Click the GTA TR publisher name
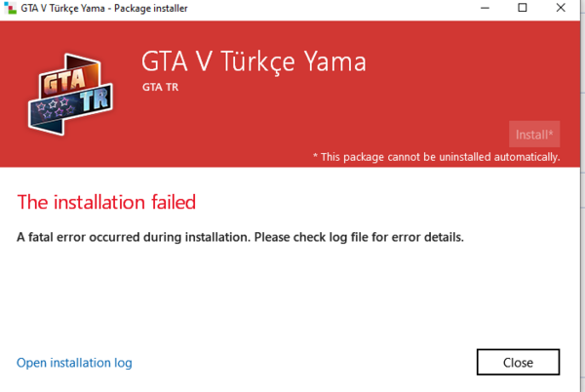The height and width of the screenshot is (392, 585). 161,88
